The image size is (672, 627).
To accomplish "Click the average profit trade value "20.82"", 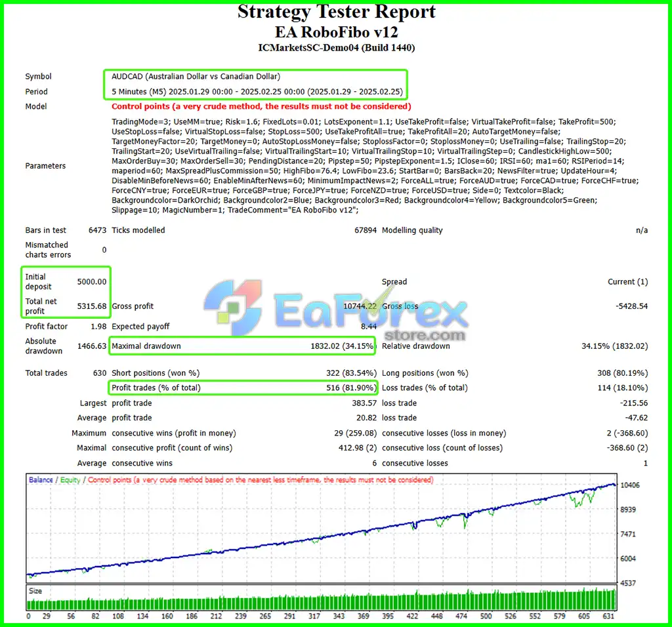I will [366, 418].
